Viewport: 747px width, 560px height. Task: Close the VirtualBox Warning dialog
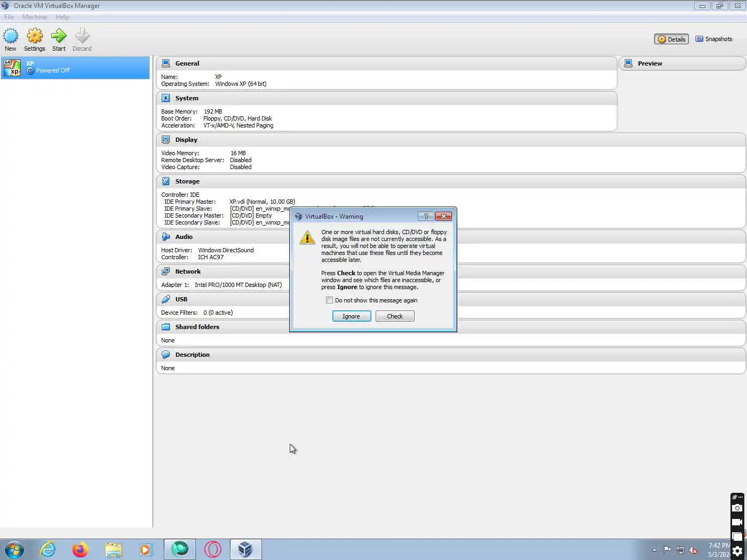(x=443, y=216)
